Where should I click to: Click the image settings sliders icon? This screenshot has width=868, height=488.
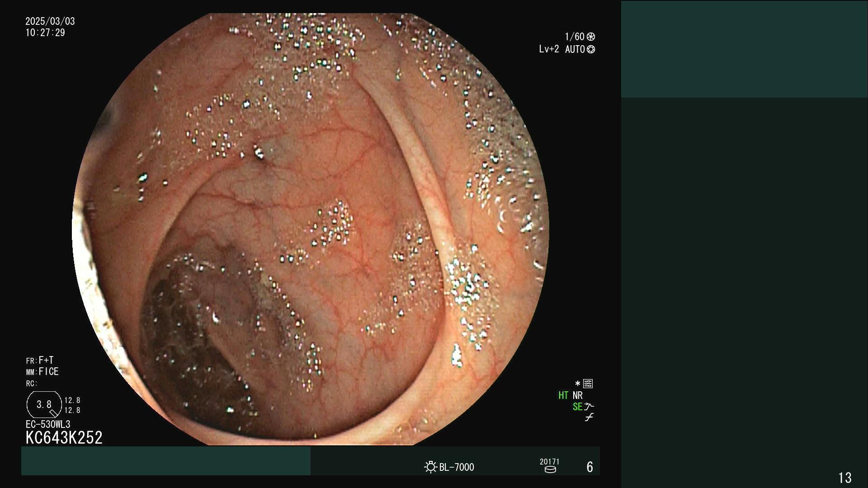(588, 384)
